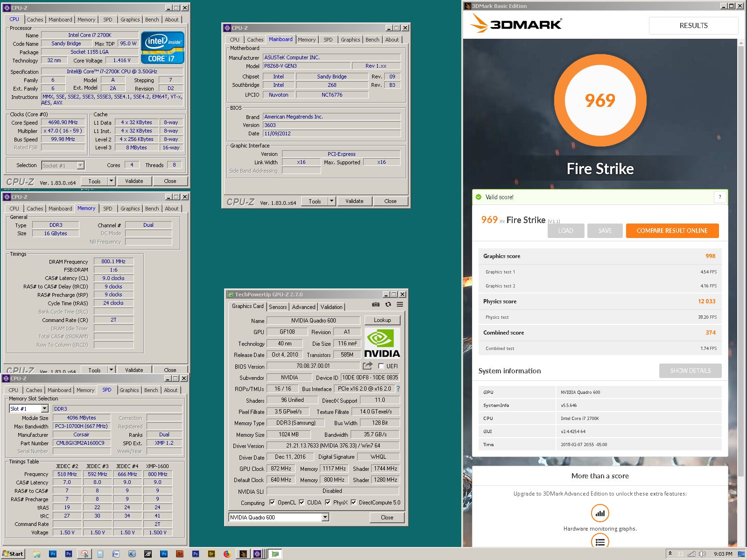Launch Firefox from the taskbar
747x560 pixels.
pyautogui.click(x=227, y=554)
